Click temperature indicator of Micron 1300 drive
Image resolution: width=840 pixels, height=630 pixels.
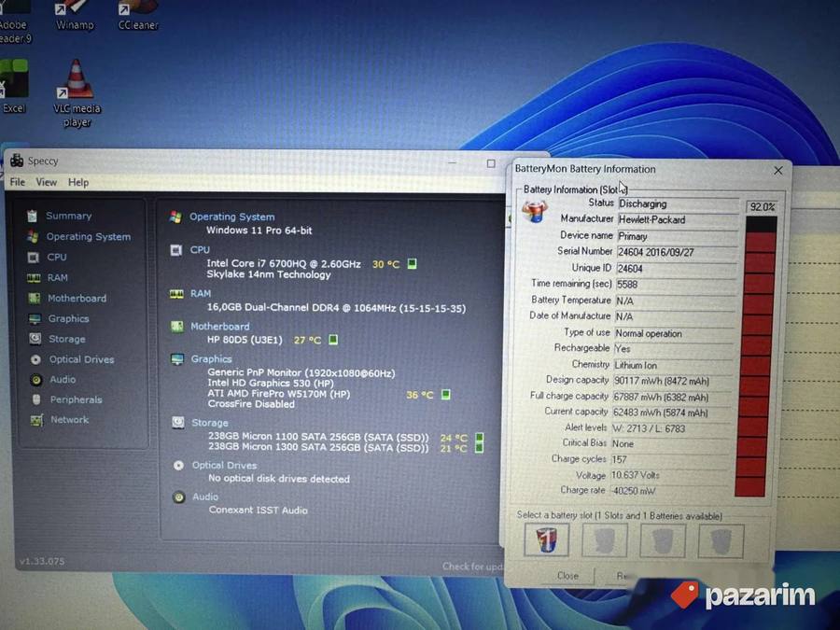479,448
